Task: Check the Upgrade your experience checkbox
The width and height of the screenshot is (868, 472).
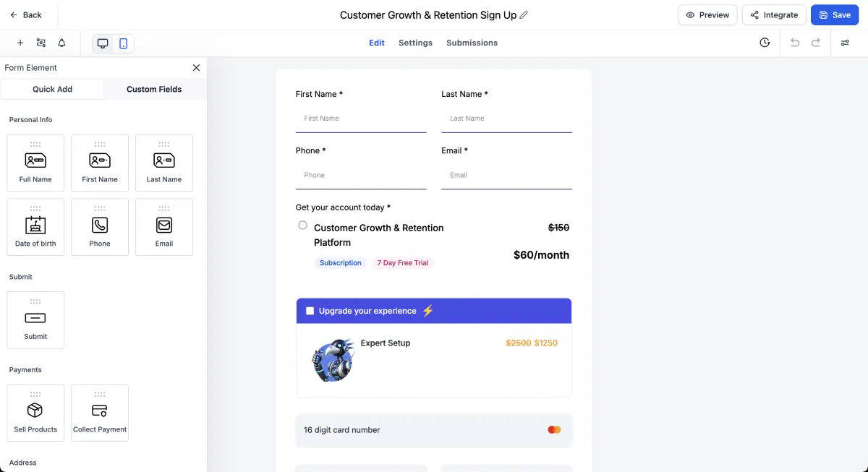Action: (x=310, y=311)
